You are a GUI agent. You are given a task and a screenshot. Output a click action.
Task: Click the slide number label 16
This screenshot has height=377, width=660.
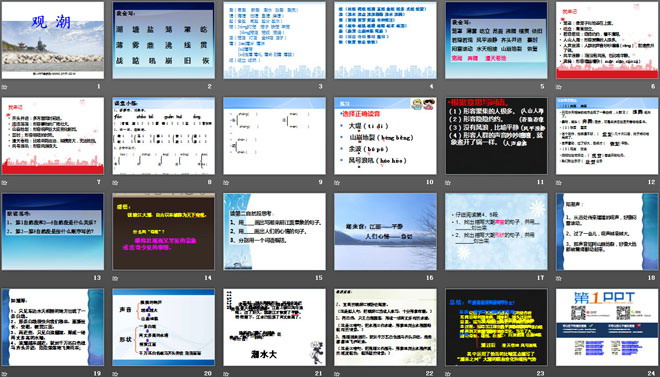pos(430,278)
